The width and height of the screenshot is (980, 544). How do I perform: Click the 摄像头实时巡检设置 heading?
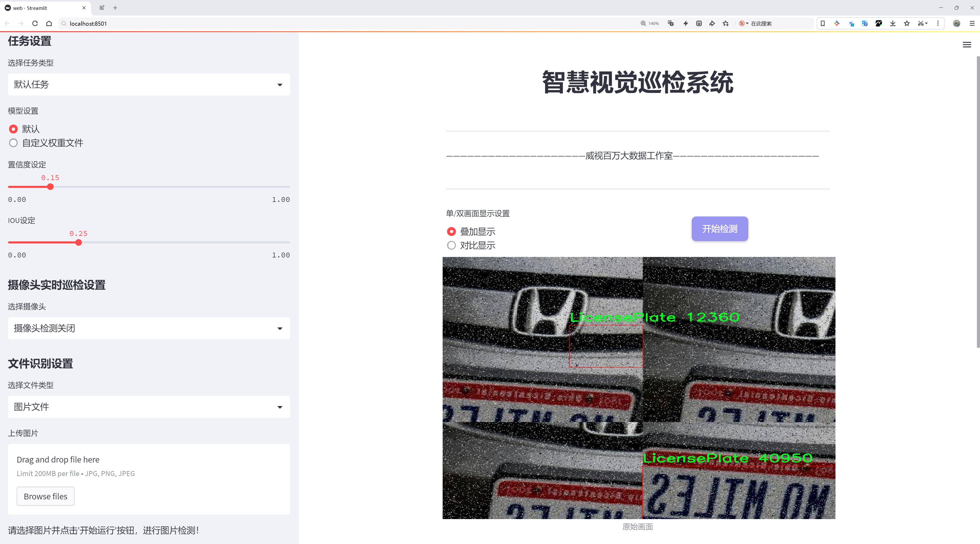[x=57, y=285]
